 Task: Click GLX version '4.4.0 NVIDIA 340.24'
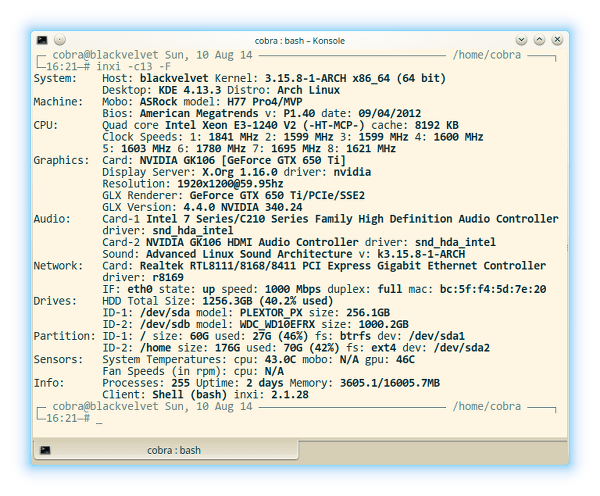[x=243, y=207]
